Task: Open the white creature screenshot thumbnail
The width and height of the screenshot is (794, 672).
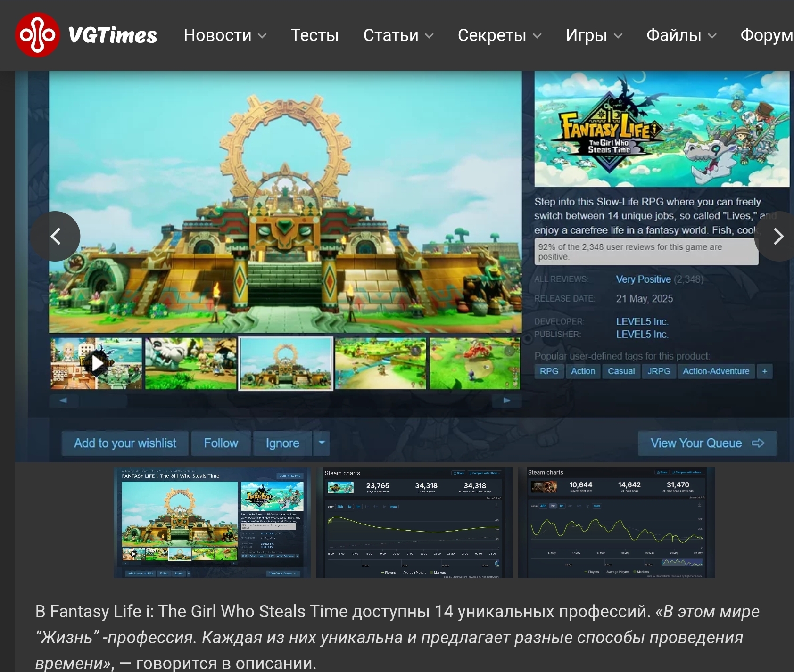Action: point(191,363)
